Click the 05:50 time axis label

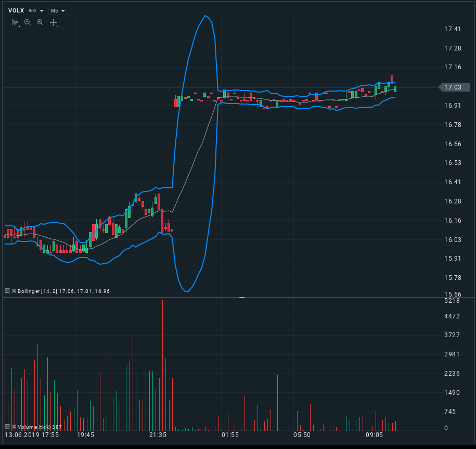coord(302,435)
